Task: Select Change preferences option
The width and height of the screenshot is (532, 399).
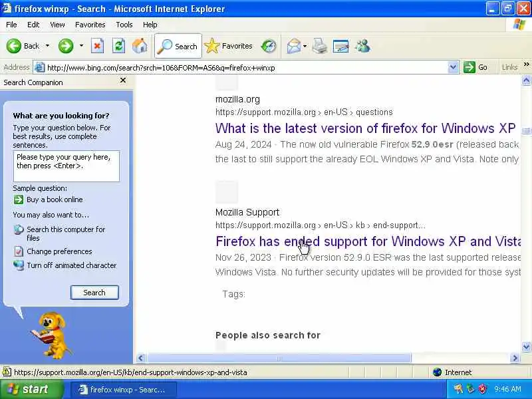Action: pos(59,251)
